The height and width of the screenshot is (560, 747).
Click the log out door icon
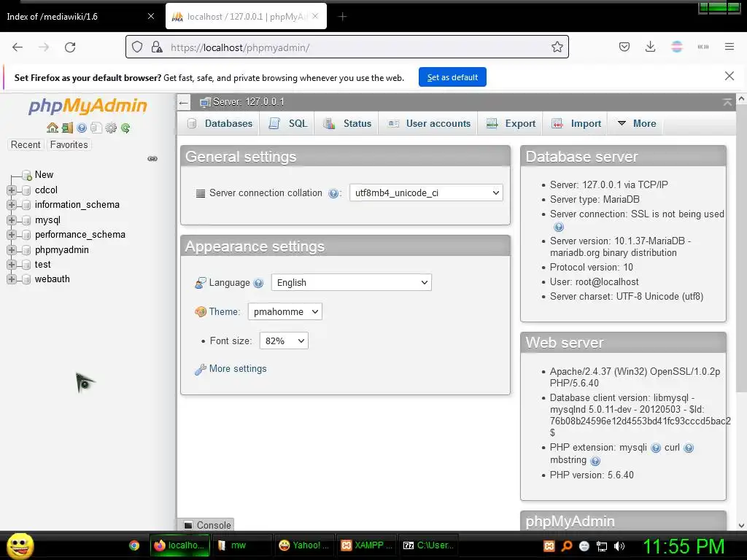67,128
